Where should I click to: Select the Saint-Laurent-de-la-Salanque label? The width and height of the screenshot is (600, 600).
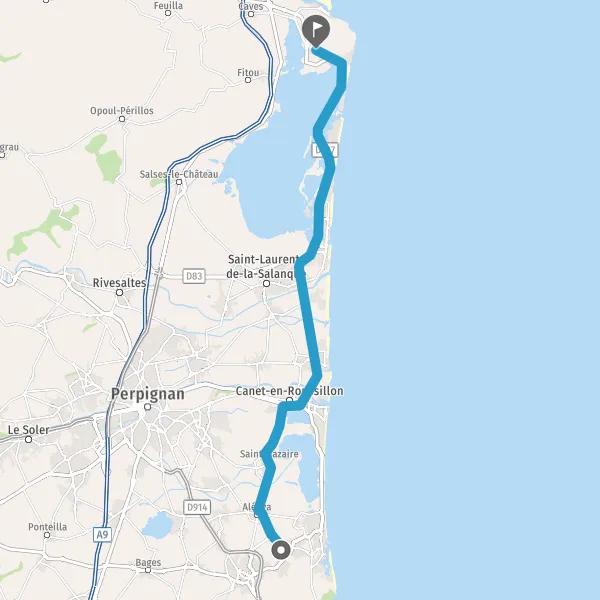(x=264, y=266)
